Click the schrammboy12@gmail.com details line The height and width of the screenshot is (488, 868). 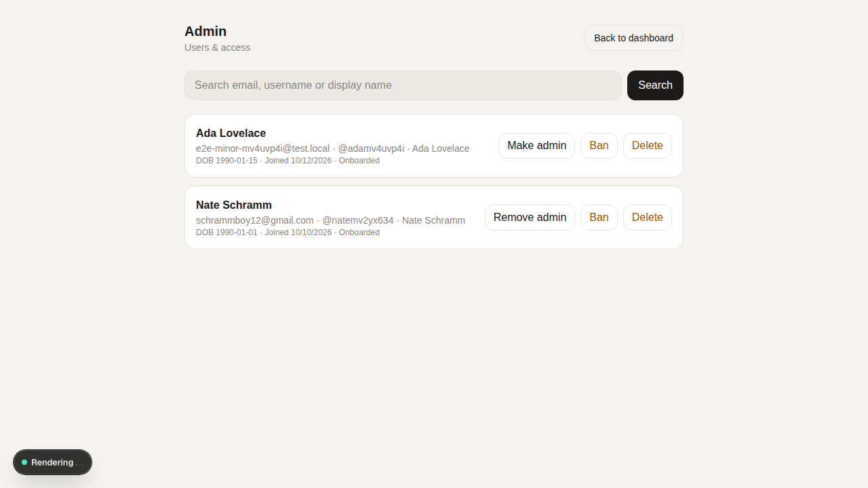[330, 220]
